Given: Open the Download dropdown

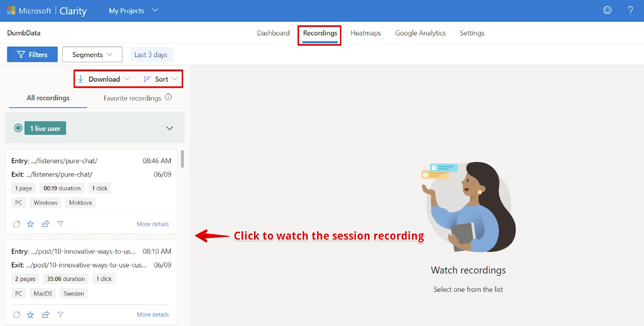Looking at the screenshot, I should click(x=103, y=79).
